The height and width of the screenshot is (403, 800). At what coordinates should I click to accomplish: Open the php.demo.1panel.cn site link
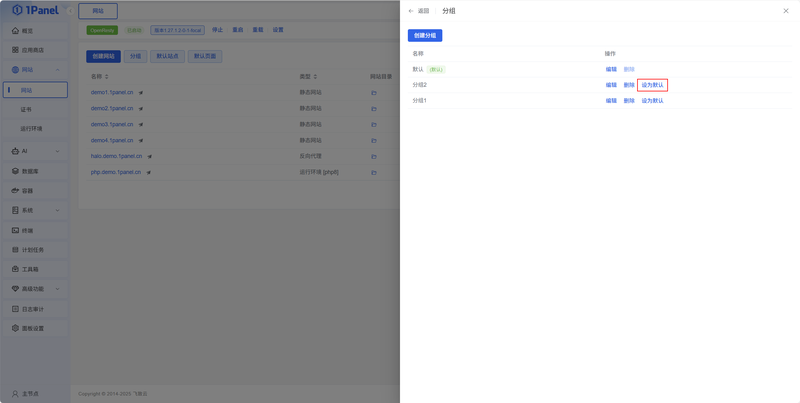[x=116, y=172]
